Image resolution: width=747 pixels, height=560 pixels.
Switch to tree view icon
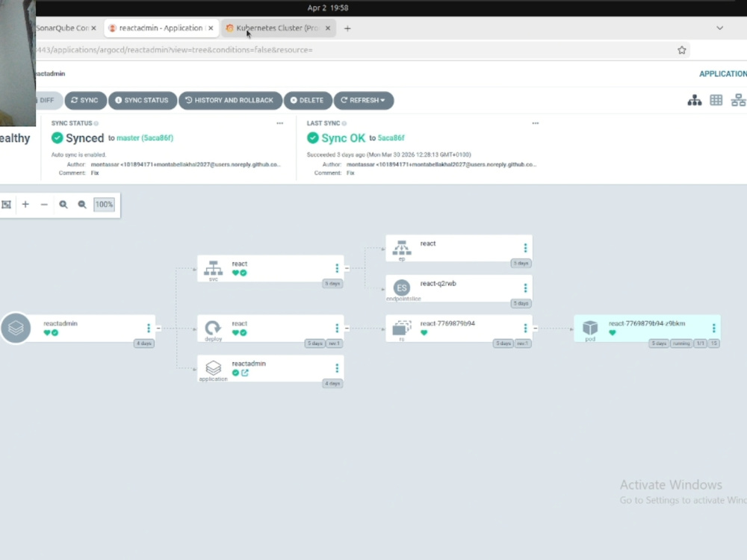coord(695,100)
